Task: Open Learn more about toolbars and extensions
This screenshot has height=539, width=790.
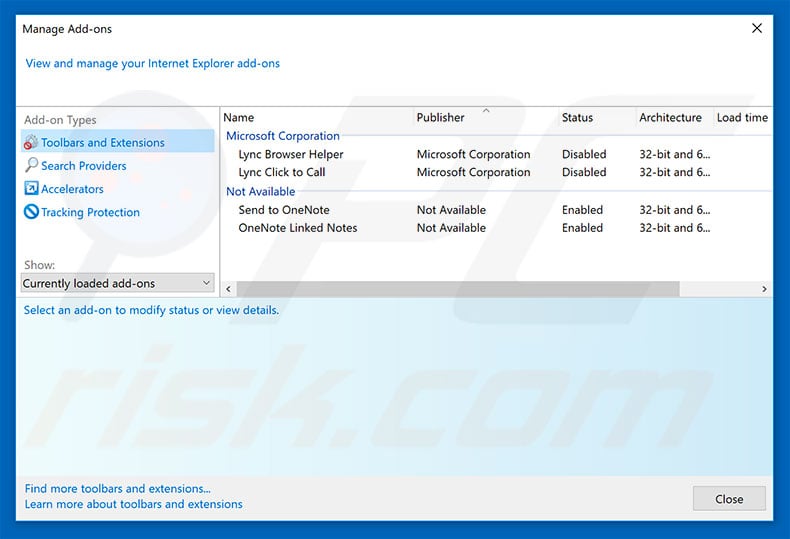Action: 134,504
